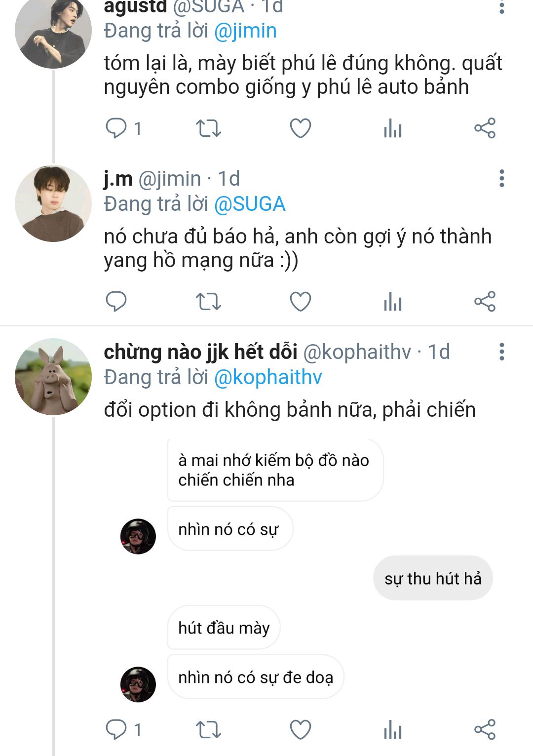Viewport: 533px width, 756px height.
Task: Reply to agustd's tweet
Action: (116, 128)
